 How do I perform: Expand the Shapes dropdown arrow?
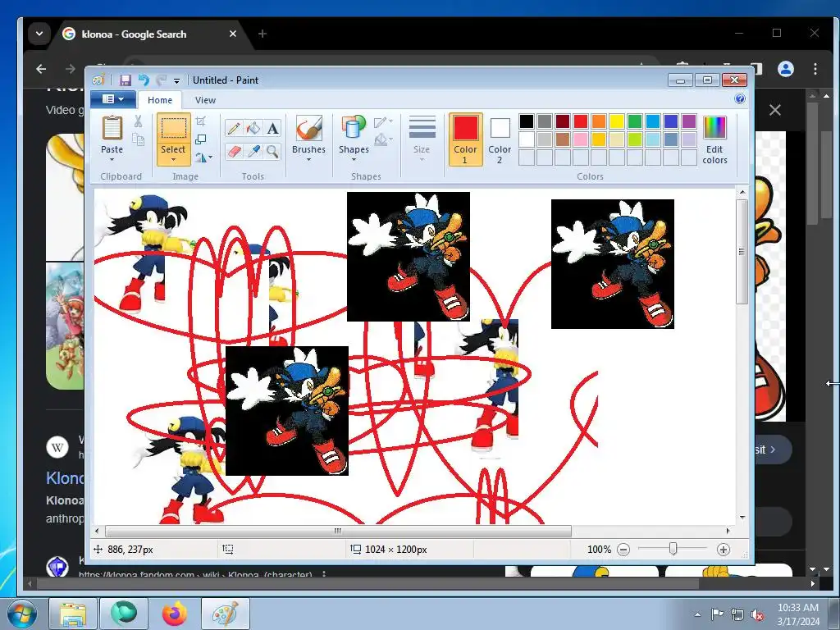[354, 160]
